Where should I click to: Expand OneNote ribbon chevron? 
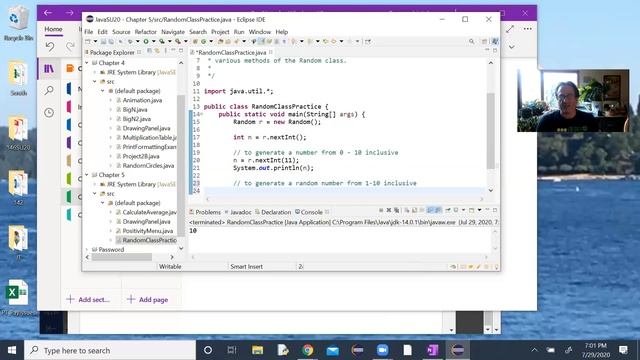pos(511,47)
